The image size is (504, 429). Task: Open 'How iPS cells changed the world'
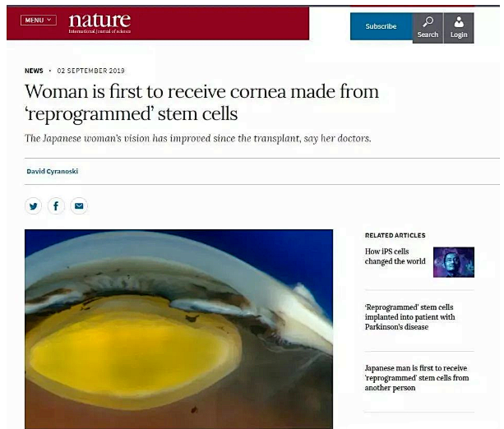pyautogui.click(x=395, y=256)
